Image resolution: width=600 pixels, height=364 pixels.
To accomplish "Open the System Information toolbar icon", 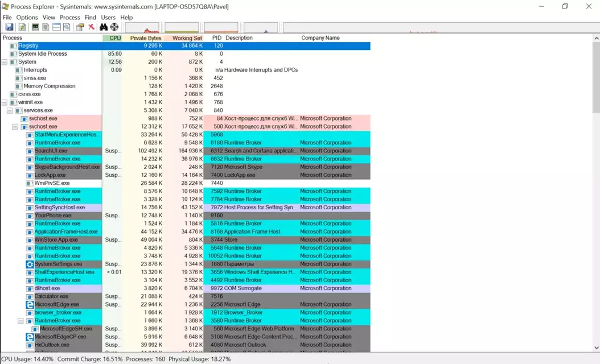I will (x=35, y=27).
